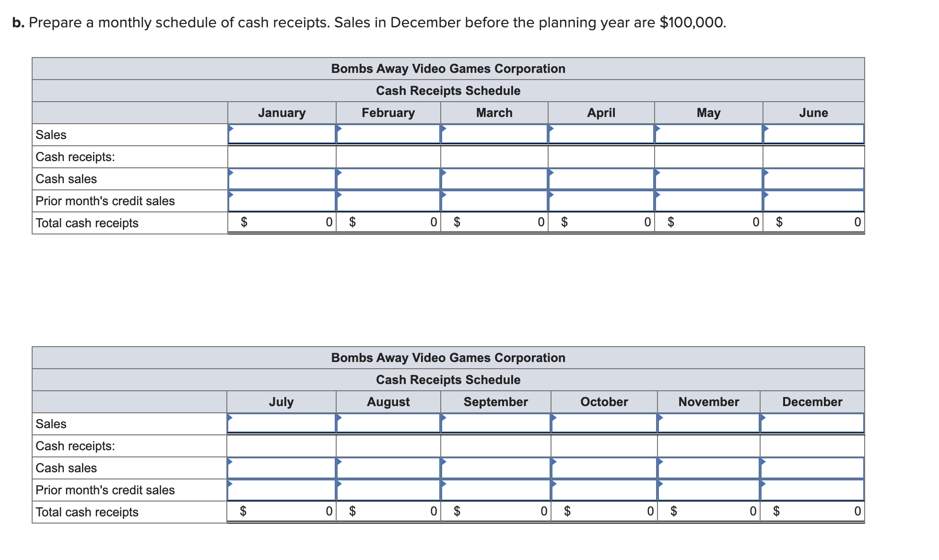
Task: Focus July Prior month's credit sales cell
Action: 282,490
